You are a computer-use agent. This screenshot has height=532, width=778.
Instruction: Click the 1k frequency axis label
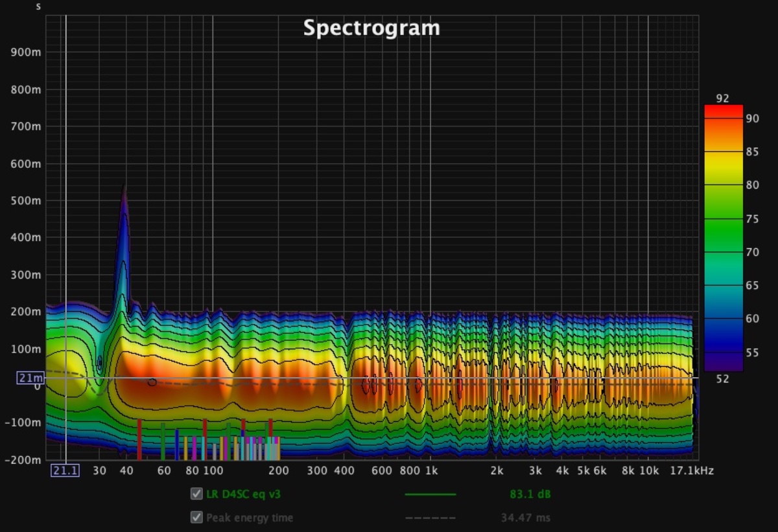[431, 470]
